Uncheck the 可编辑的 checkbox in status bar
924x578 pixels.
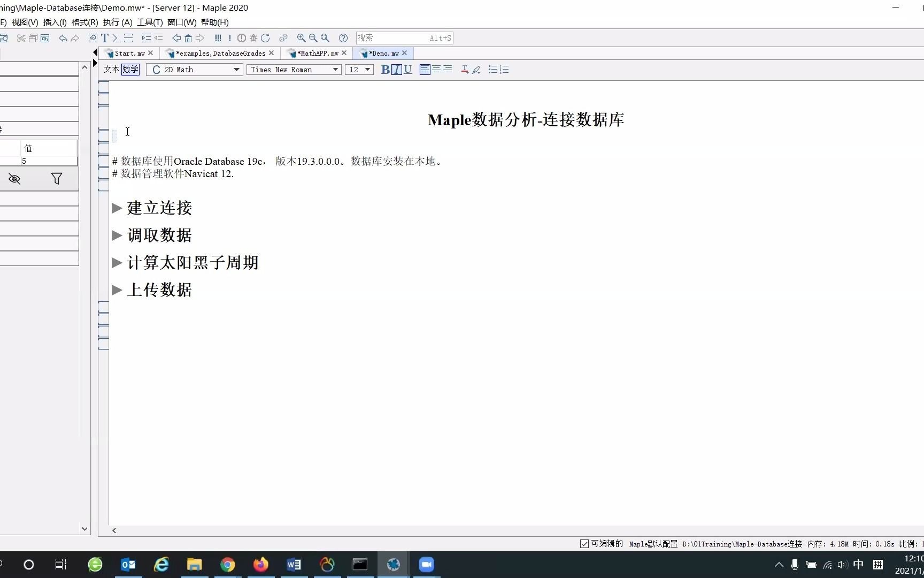[x=583, y=544]
